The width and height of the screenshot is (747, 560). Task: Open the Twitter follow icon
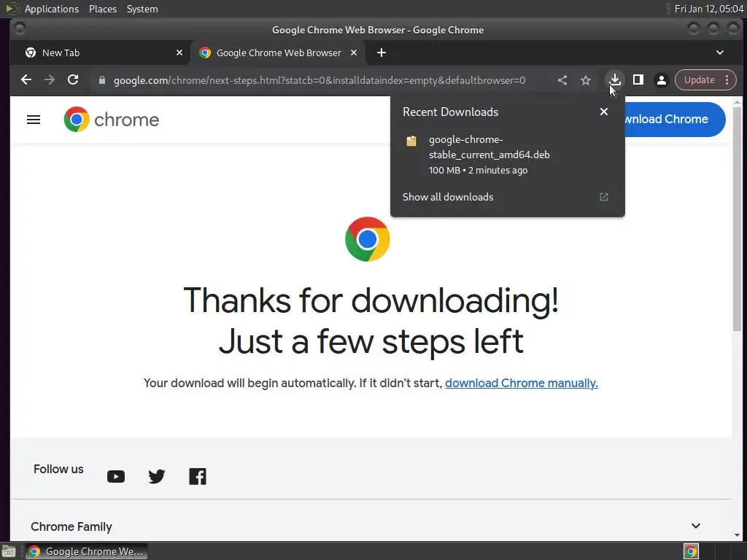tap(157, 477)
